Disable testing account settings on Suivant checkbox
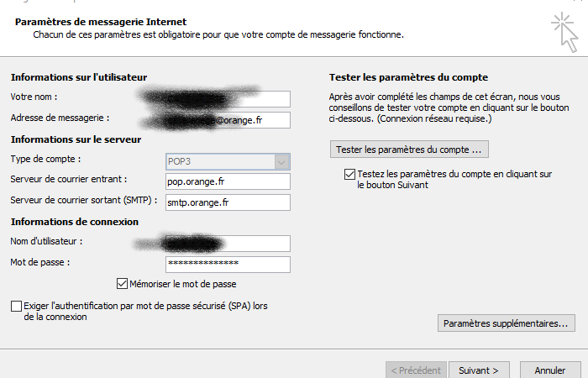Screen dimensions: 588x378 (349, 174)
